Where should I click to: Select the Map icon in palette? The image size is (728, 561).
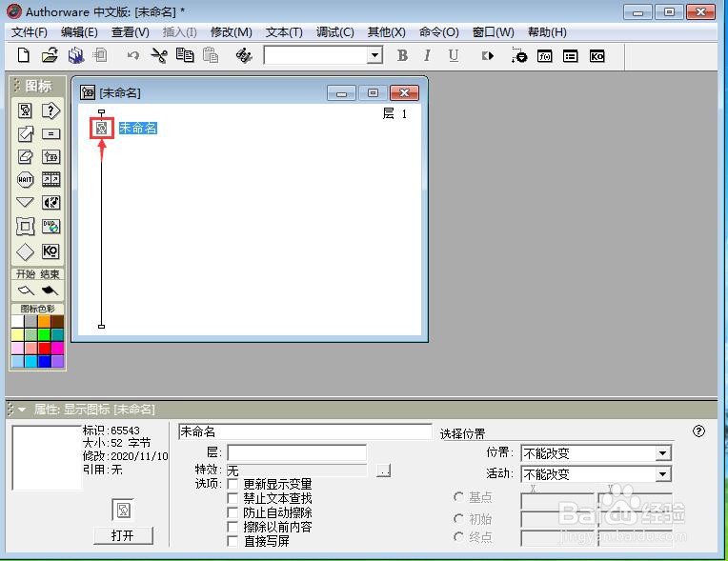[x=51, y=156]
